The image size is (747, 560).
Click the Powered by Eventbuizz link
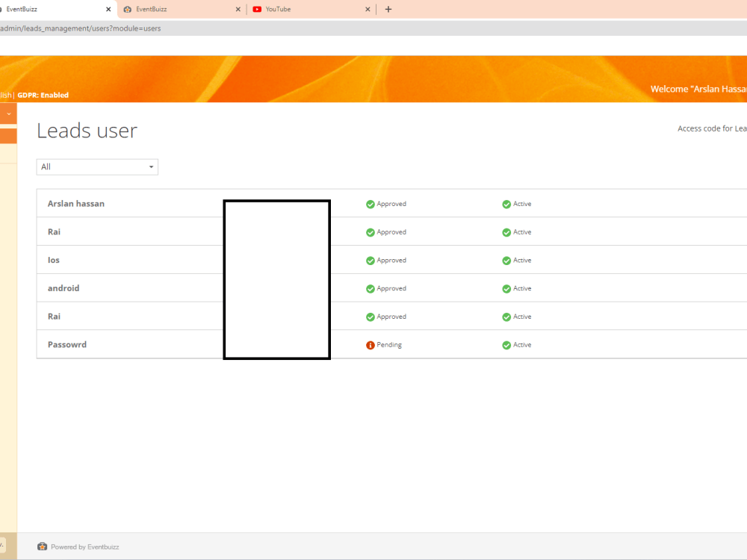pyautogui.click(x=85, y=547)
